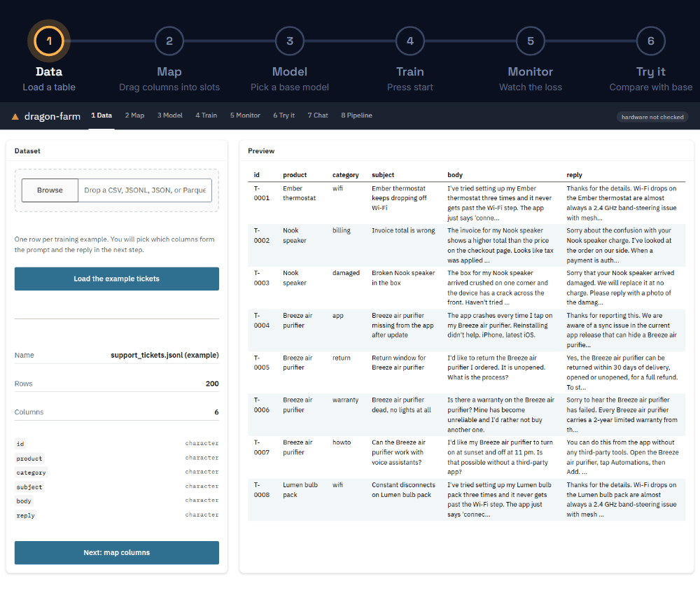
Task: Click the file drop input field
Action: (x=145, y=190)
